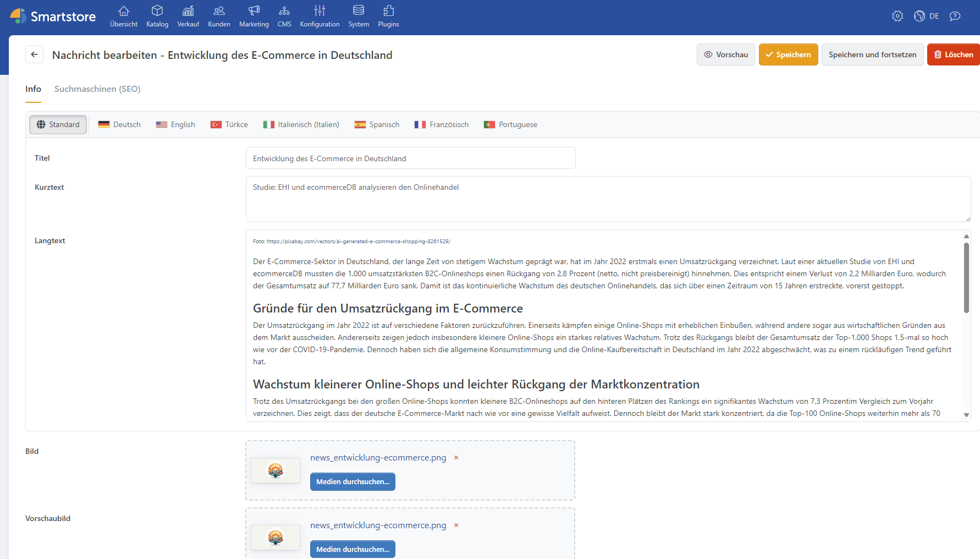Image resolution: width=980 pixels, height=559 pixels.
Task: Open the Katalog menu icon
Action: [x=157, y=11]
